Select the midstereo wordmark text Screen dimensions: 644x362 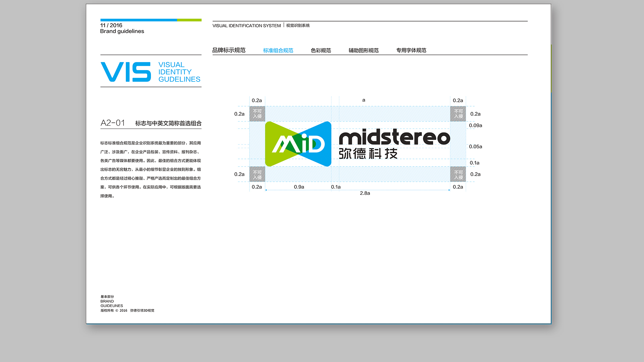(394, 137)
